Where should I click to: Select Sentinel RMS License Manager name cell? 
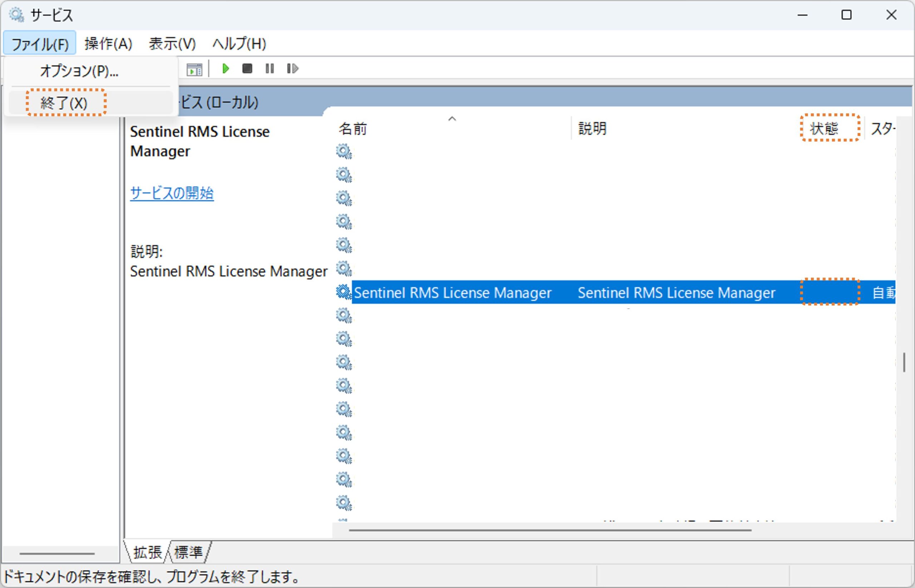(x=453, y=293)
